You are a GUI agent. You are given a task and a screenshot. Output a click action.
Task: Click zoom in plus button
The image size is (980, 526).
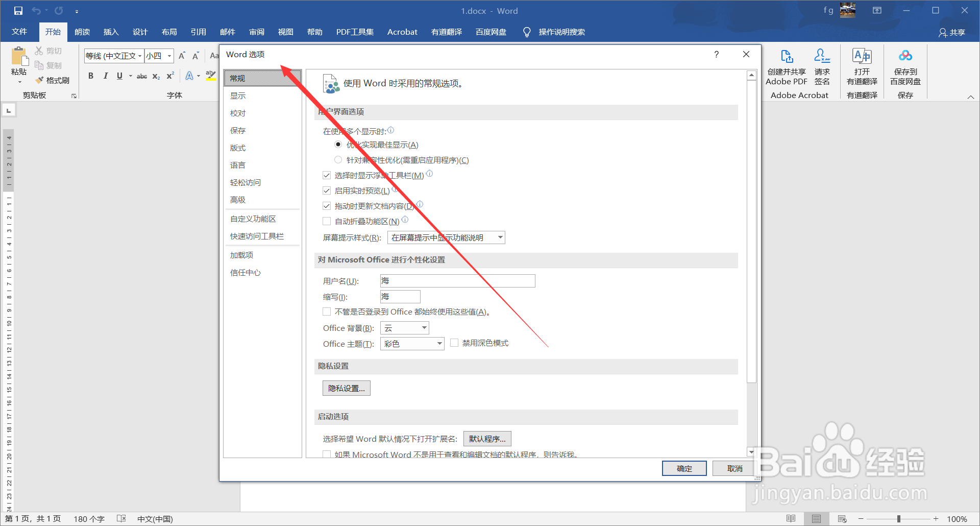pyautogui.click(x=936, y=519)
